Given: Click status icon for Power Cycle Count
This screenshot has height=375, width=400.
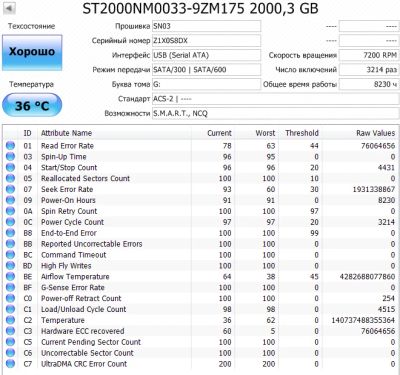Looking at the screenshot, I should tap(11, 222).
